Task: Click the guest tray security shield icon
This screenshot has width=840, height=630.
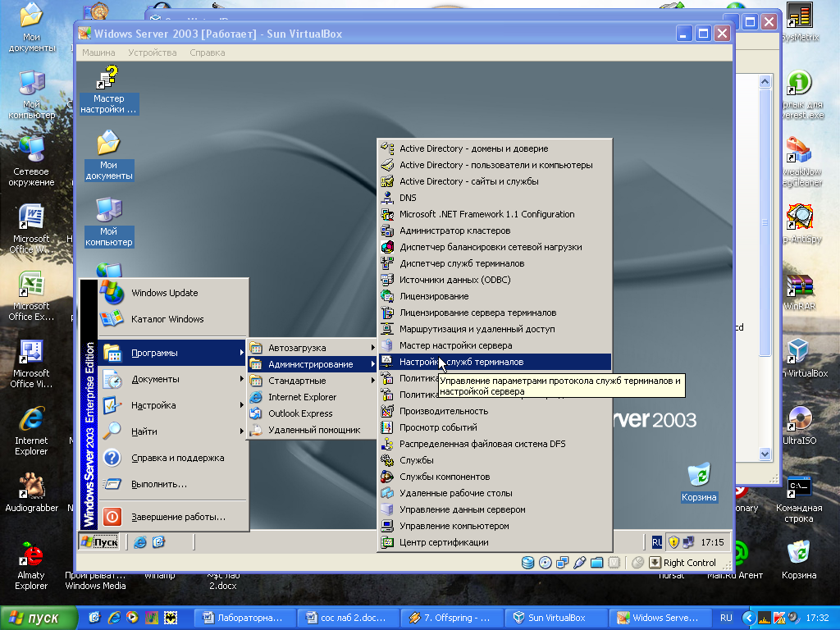Action: 673,542
